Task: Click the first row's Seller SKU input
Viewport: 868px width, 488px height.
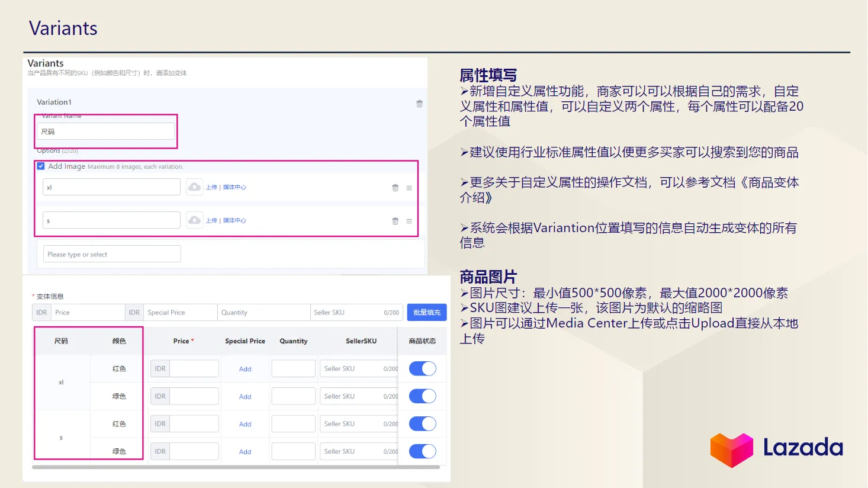Action: click(358, 368)
